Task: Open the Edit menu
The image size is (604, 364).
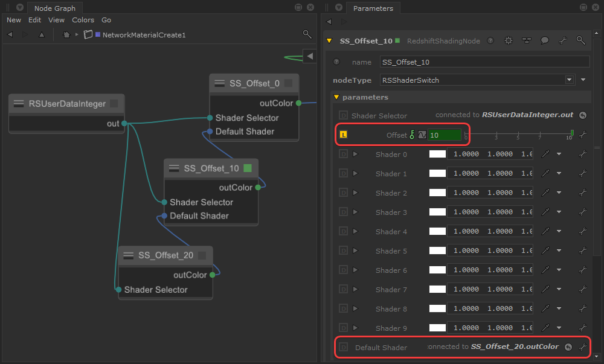Action: pos(34,20)
